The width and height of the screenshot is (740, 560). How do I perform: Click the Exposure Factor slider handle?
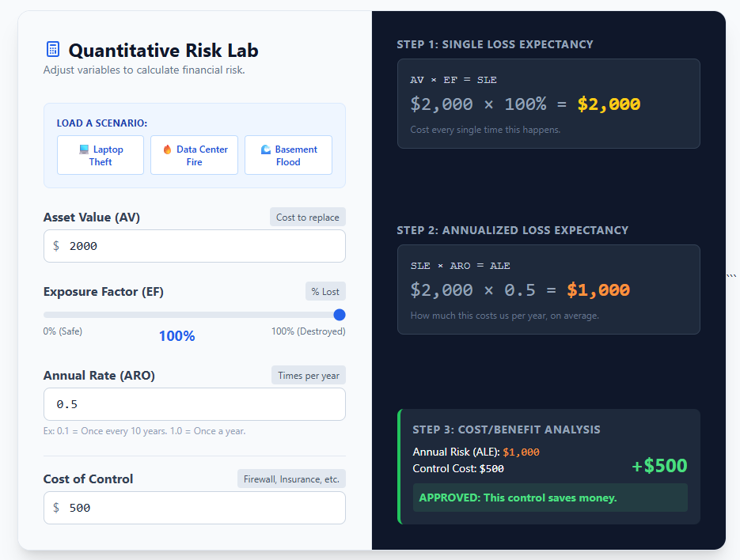pyautogui.click(x=339, y=315)
